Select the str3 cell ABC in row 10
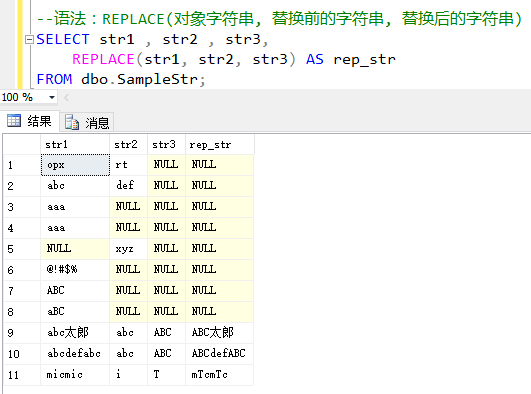The height and width of the screenshot is (394, 531). click(166, 354)
